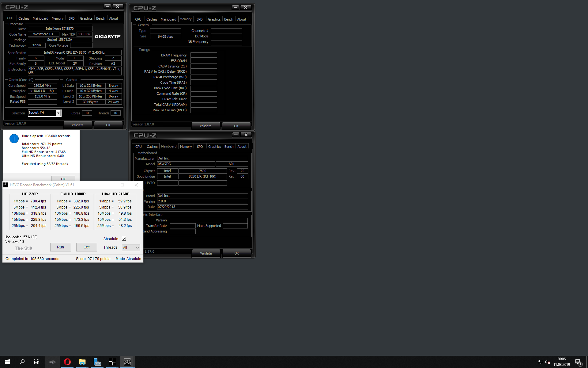Click OK in the benchmark result dialog
This screenshot has width=588, height=368.
[63, 178]
